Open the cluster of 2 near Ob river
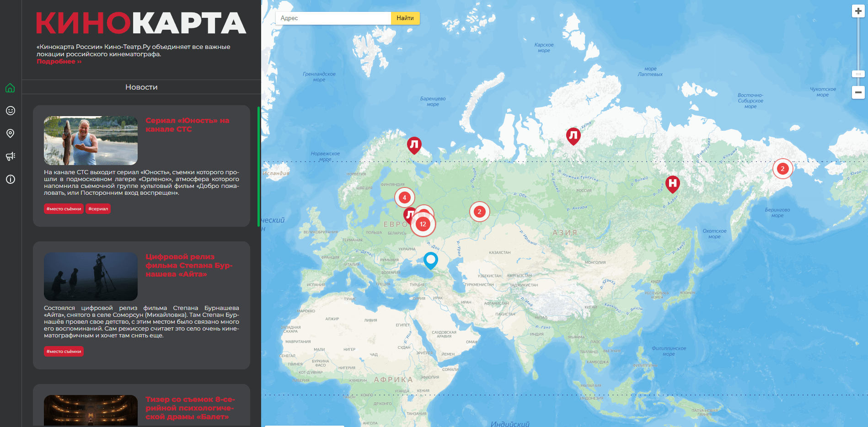The image size is (868, 427). click(479, 212)
